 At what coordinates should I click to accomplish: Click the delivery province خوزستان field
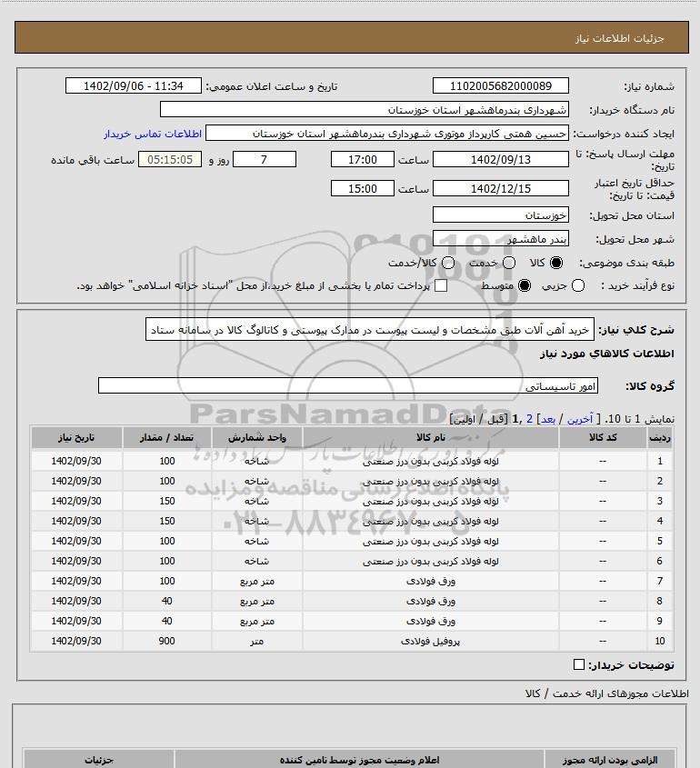pyautogui.click(x=501, y=215)
